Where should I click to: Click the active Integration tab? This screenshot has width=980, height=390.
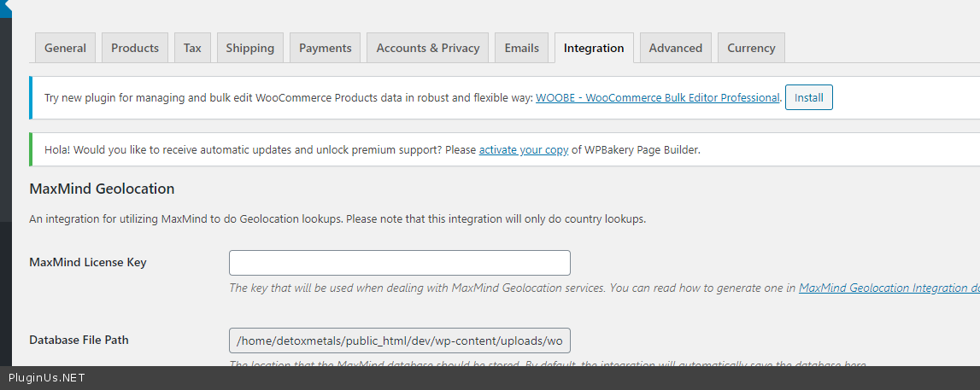(x=594, y=48)
